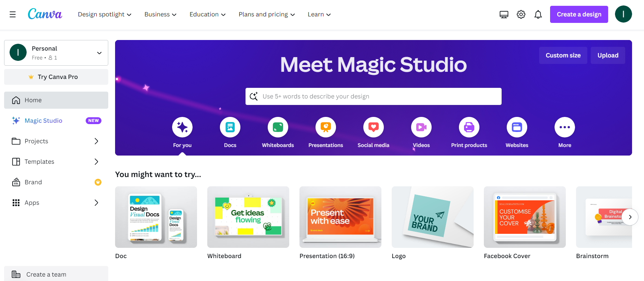
Task: Select the Whiteboards category icon
Action: [x=278, y=127]
